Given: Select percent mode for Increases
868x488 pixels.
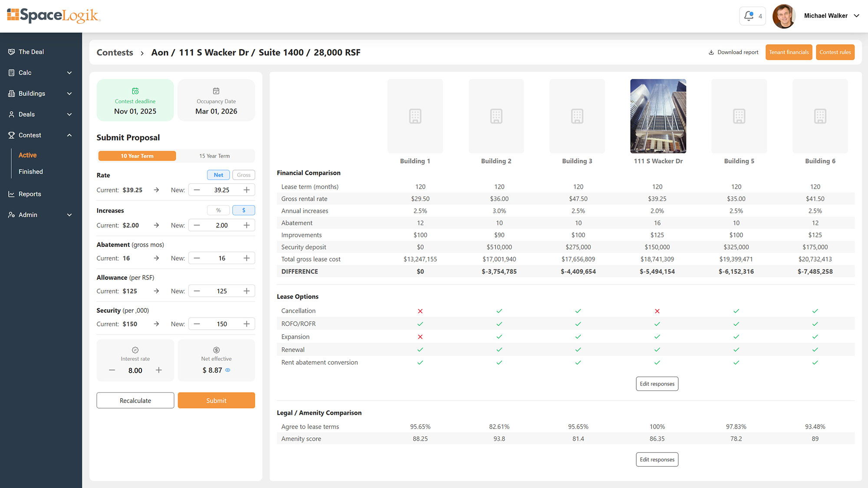Looking at the screenshot, I should coord(218,210).
